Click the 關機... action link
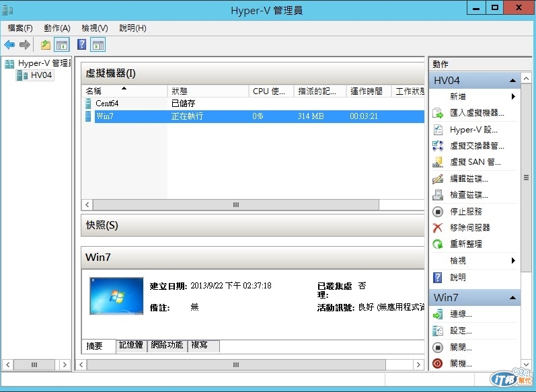 coord(461,363)
